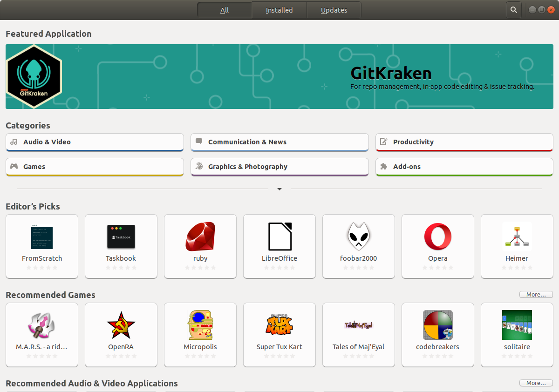Open Graphics & Photography category
The height and width of the screenshot is (392, 559).
click(279, 167)
